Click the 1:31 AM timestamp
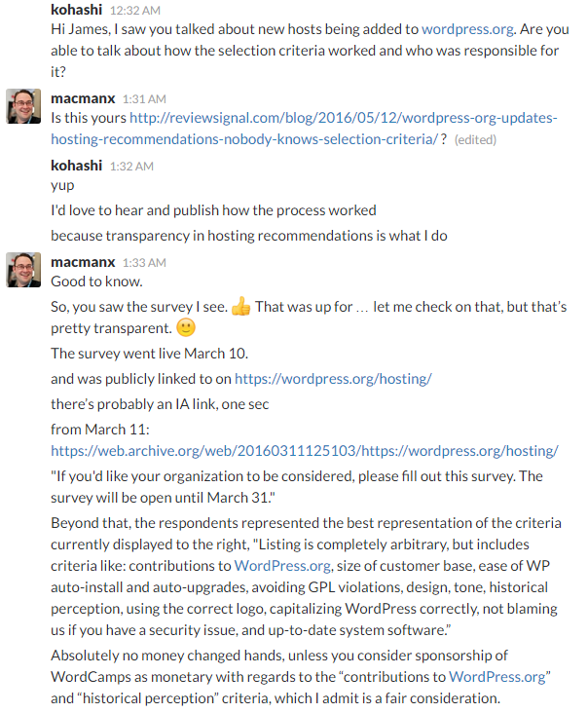The height and width of the screenshot is (713, 588). [144, 99]
